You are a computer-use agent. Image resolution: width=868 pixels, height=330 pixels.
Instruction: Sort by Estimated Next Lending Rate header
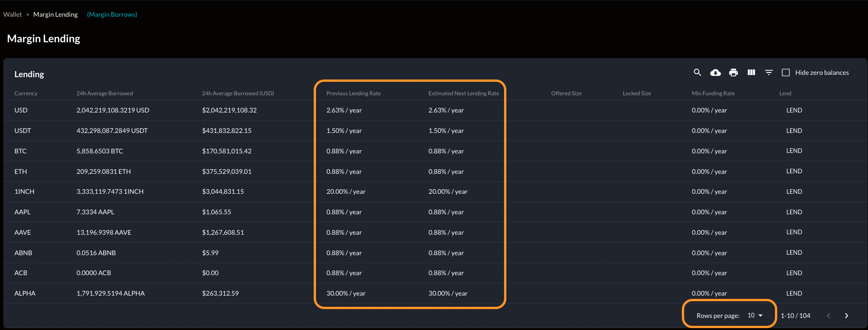pos(464,93)
